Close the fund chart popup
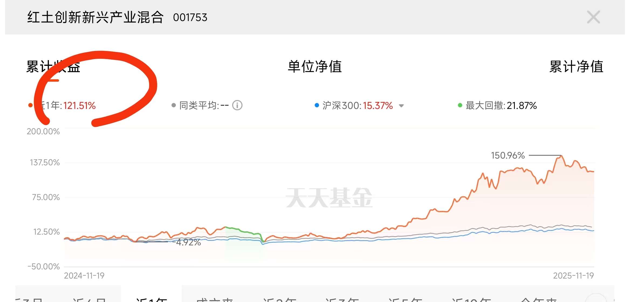644x302 pixels. coord(593,17)
